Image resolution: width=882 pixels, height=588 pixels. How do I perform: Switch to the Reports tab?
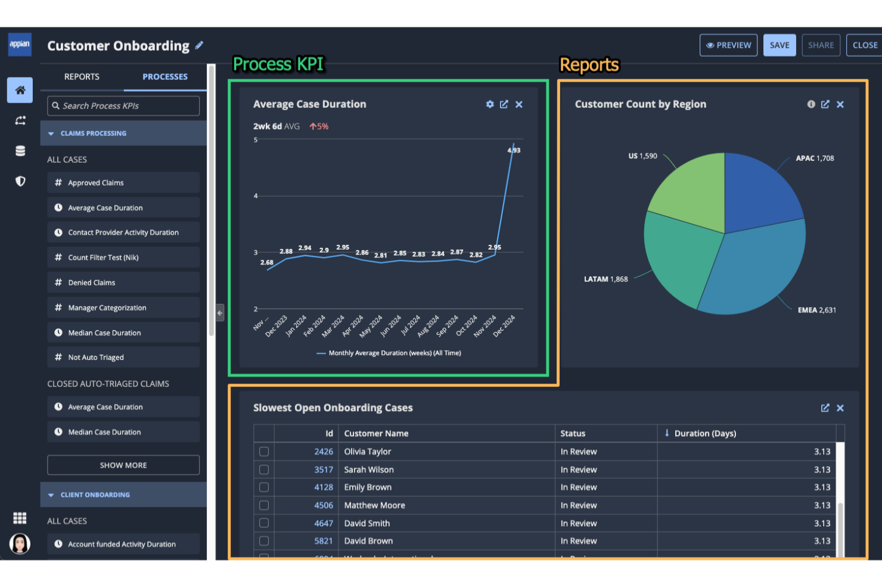(x=82, y=77)
